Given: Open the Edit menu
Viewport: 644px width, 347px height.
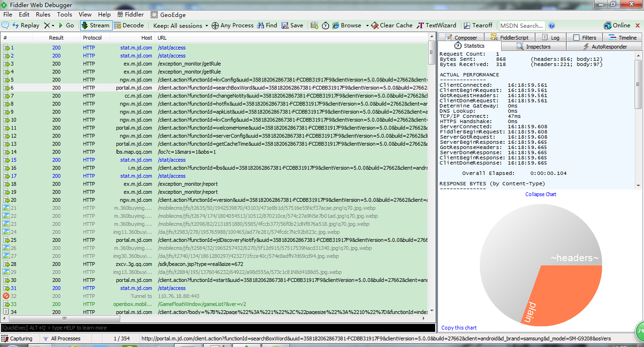Looking at the screenshot, I should tap(24, 15).
